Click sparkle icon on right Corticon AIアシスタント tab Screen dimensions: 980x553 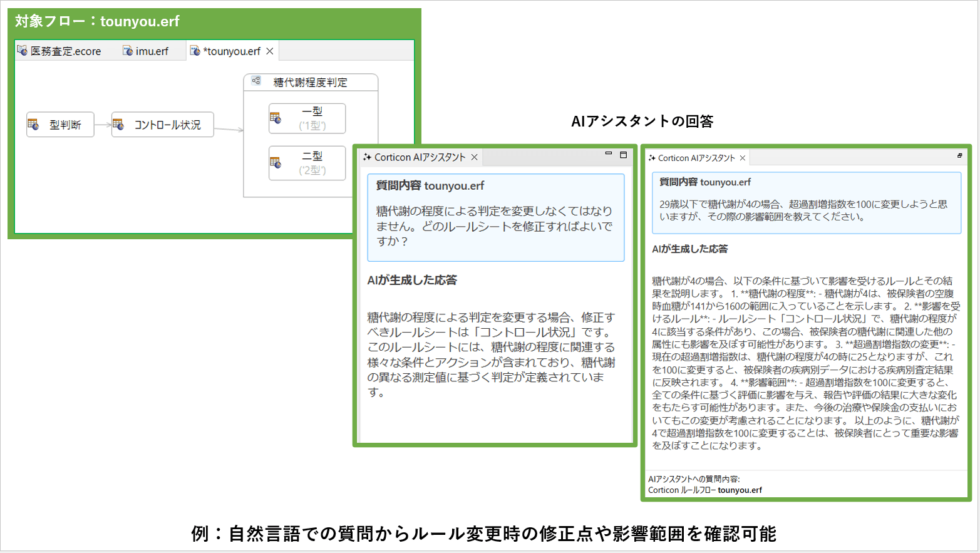652,157
